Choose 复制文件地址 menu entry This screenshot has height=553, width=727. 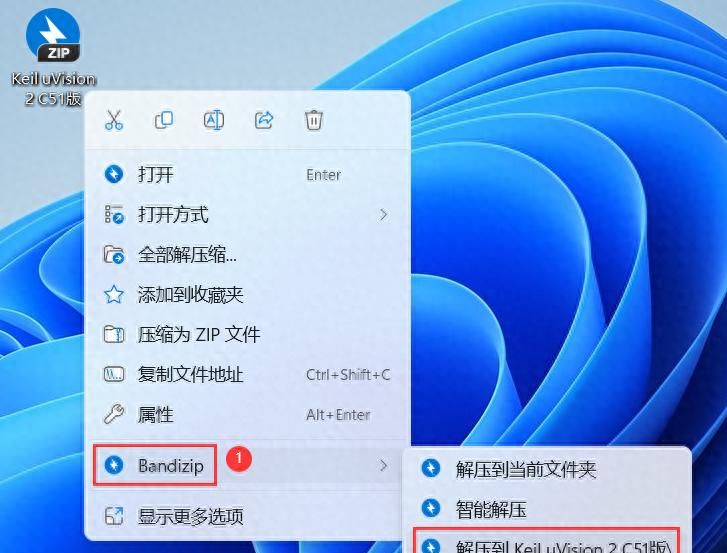pyautogui.click(x=247, y=375)
